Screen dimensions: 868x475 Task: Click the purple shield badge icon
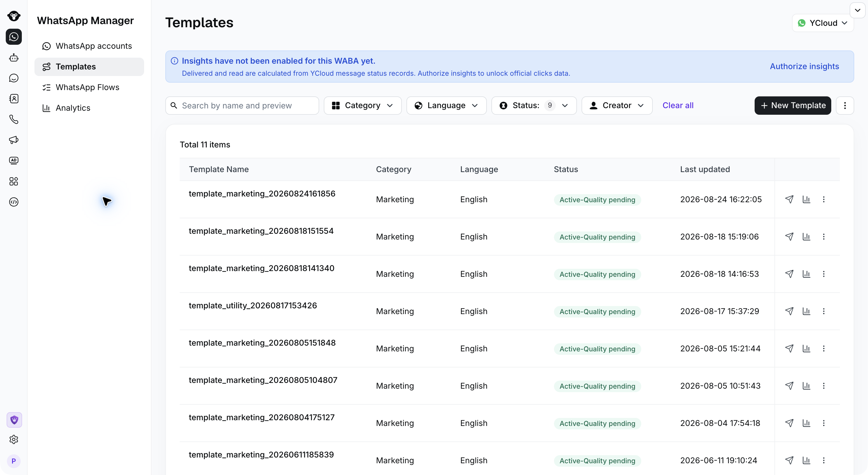(14, 420)
